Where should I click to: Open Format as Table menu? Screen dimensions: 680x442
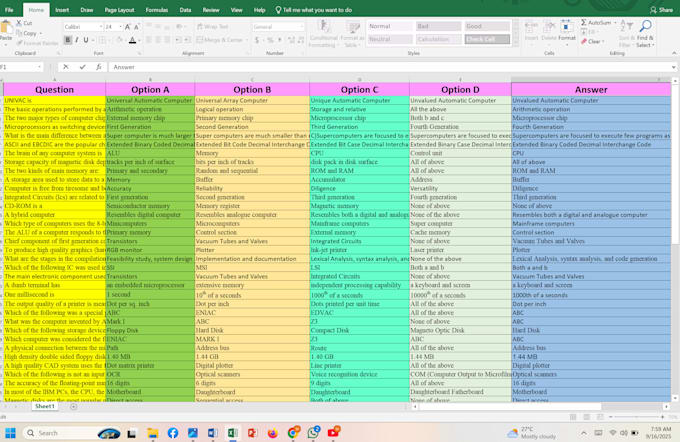(353, 33)
